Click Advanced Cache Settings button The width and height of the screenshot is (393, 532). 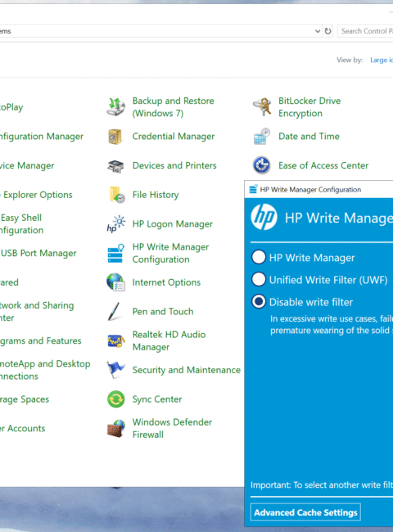click(x=305, y=512)
